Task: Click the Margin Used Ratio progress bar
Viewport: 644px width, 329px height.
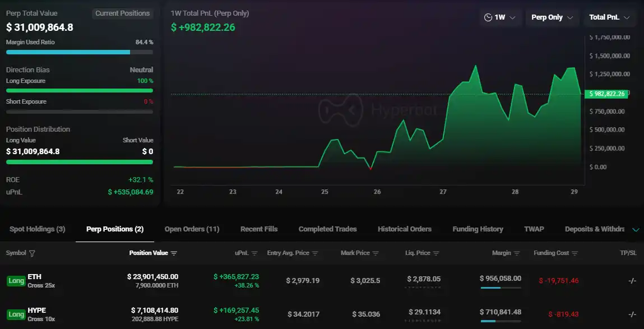Action: pos(79,52)
